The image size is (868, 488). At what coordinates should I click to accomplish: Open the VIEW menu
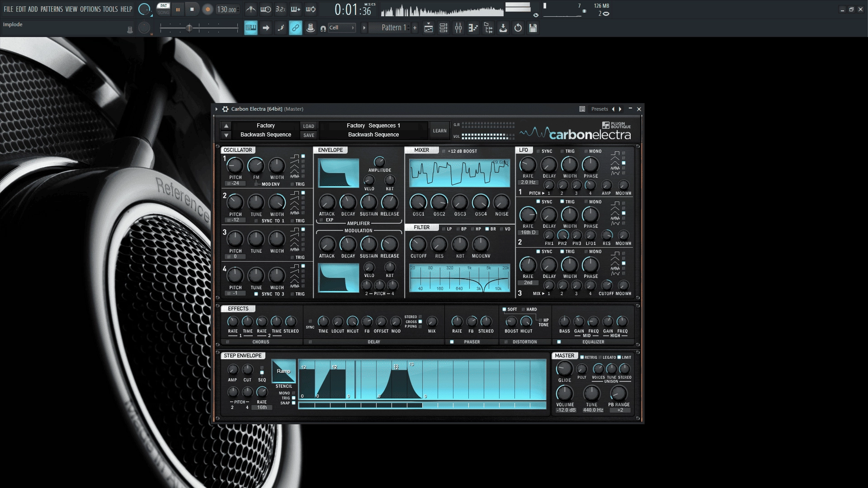[71, 9]
